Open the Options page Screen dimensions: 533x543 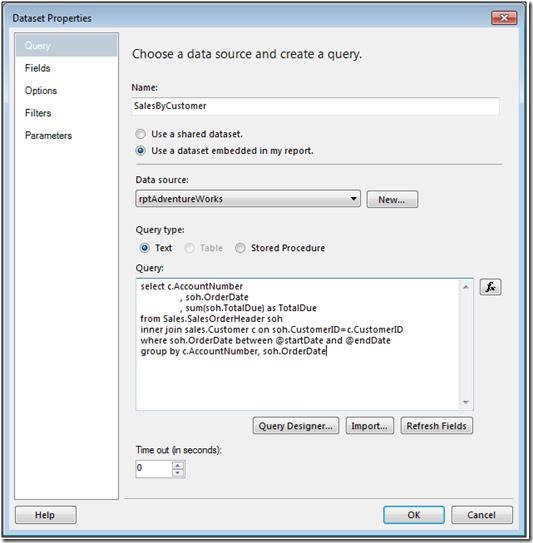[x=41, y=90]
